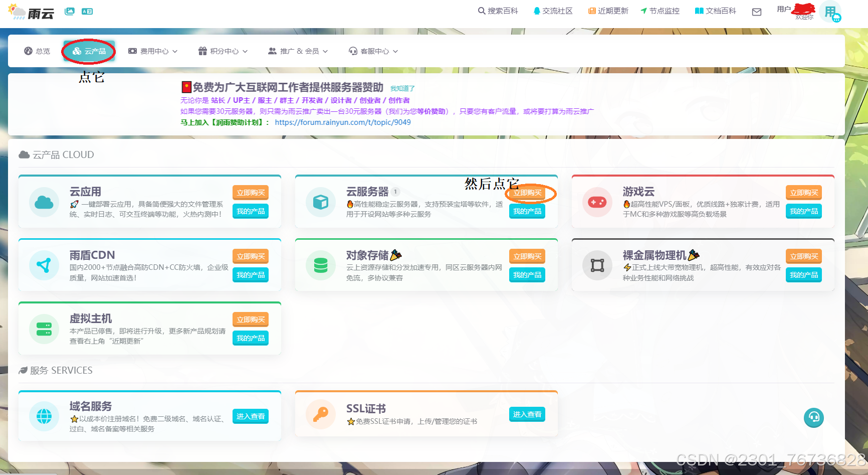
Task: Click the 雨云 logo in header
Action: click(31, 12)
